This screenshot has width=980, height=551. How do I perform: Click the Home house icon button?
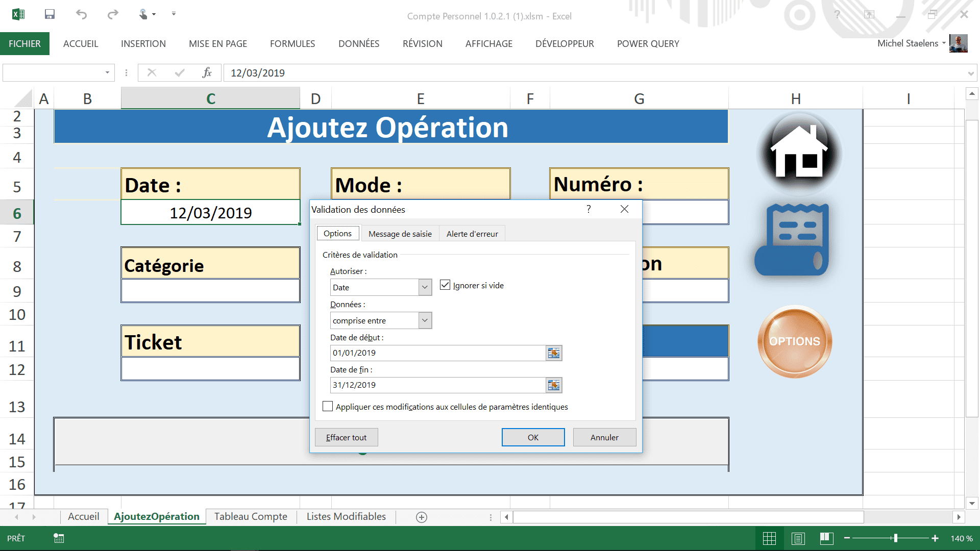click(799, 153)
